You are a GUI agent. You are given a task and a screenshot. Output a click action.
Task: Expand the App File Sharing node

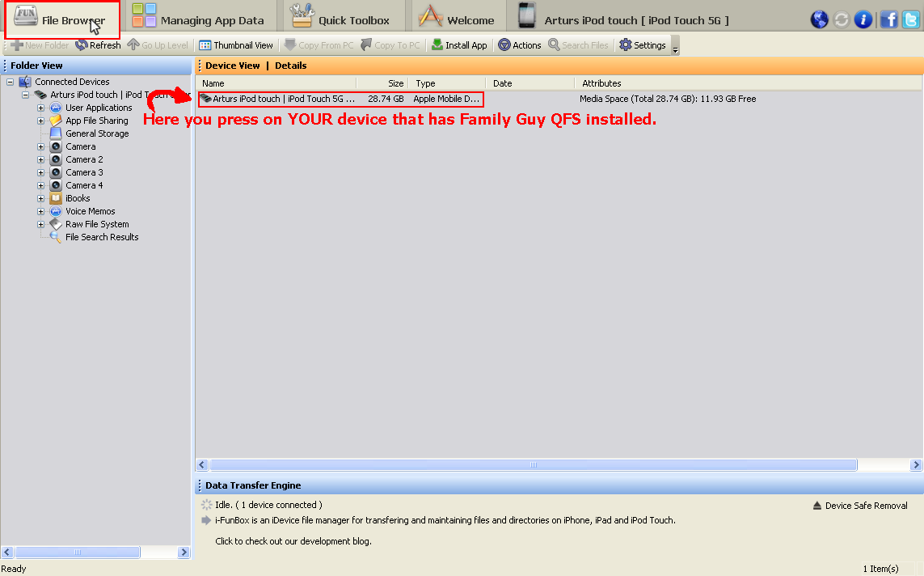tap(40, 121)
